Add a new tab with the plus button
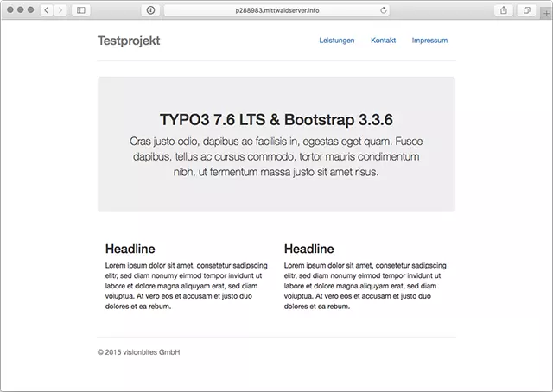Viewport: 553px width, 392px height. [546, 14]
